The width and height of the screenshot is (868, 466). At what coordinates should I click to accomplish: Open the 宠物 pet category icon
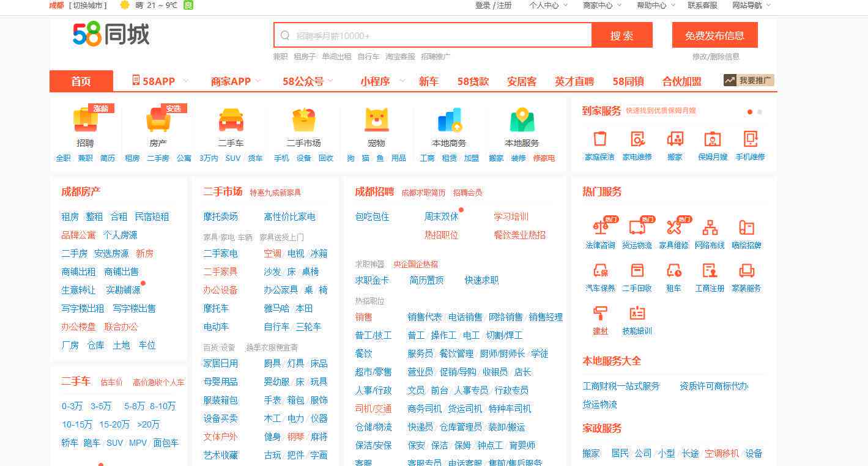pos(377,119)
